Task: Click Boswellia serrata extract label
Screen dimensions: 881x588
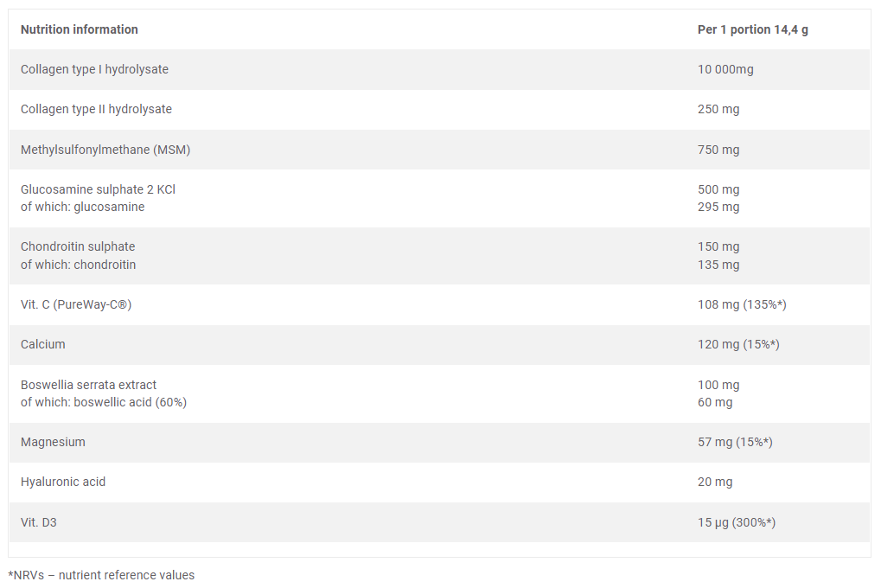Action: point(88,385)
